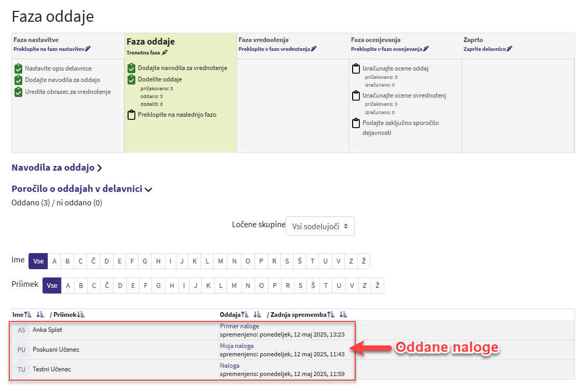The image size is (588, 390).
Task: Click the clipboard icon for Izračunajte ocene ovrednotenj
Action: (356, 95)
